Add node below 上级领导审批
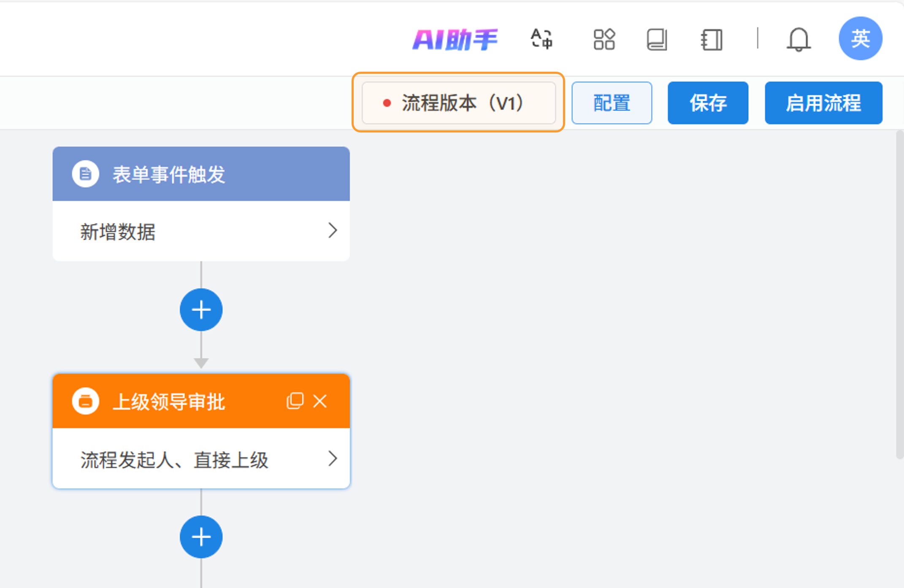The width and height of the screenshot is (904, 588). (201, 537)
